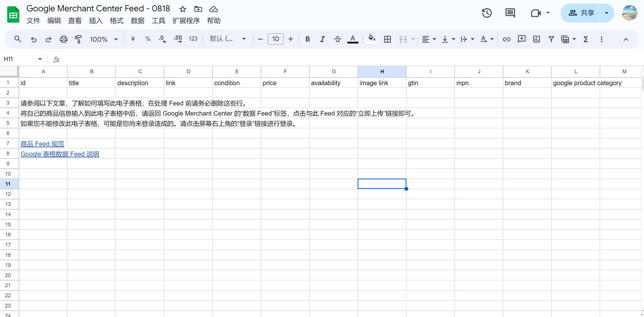
Task: Click the font size field showing 10
Action: (276, 39)
